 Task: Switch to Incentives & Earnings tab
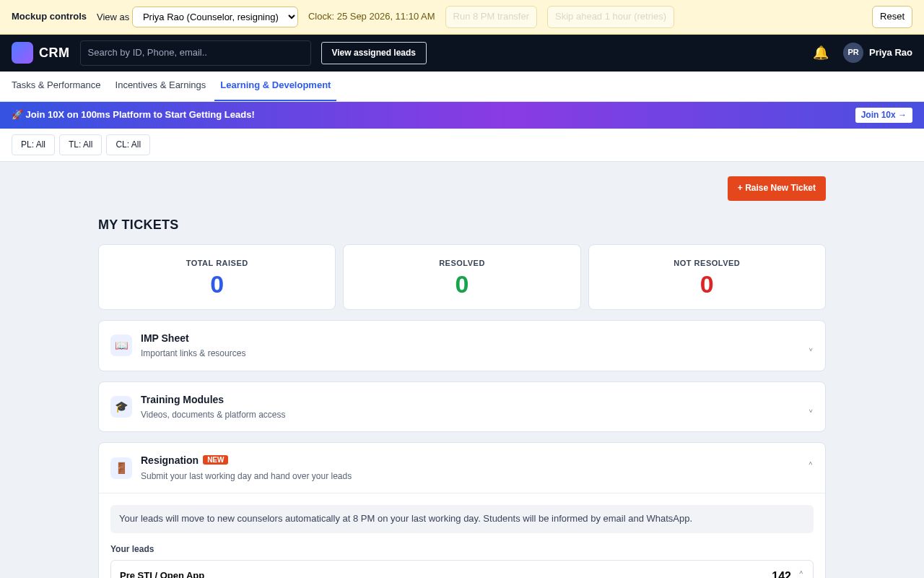(160, 85)
